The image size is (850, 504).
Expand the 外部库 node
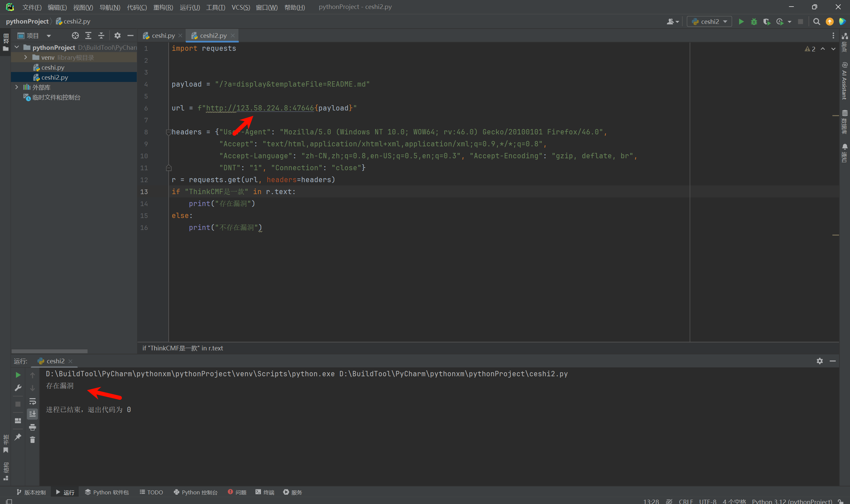coord(17,87)
